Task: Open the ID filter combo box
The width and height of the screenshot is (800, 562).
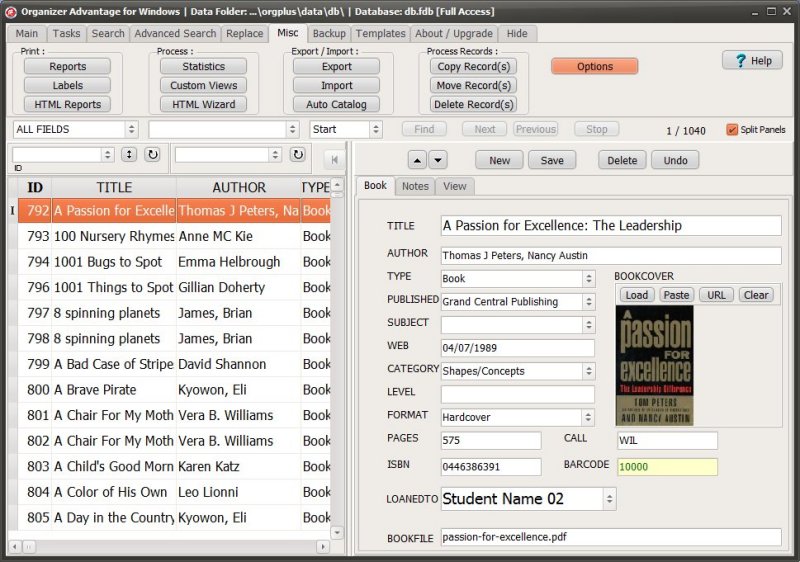Action: coord(107,155)
